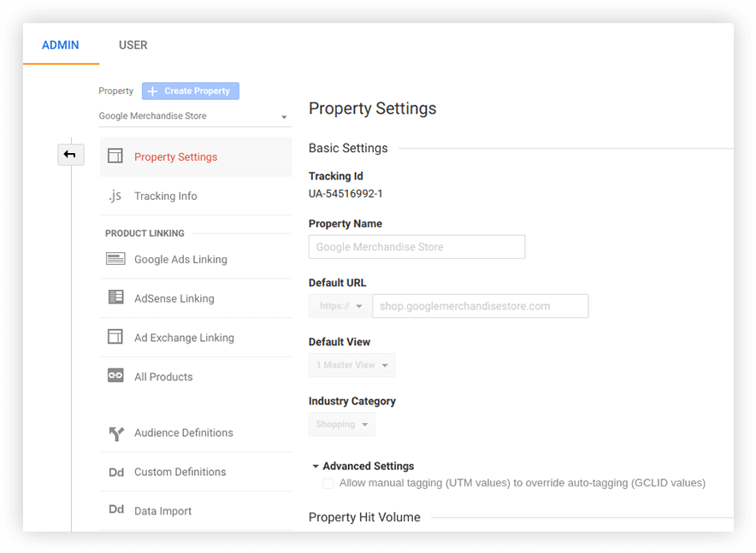Click the Google Ads Linking icon
Screen dimensions: 756x553
pyautogui.click(x=115, y=259)
